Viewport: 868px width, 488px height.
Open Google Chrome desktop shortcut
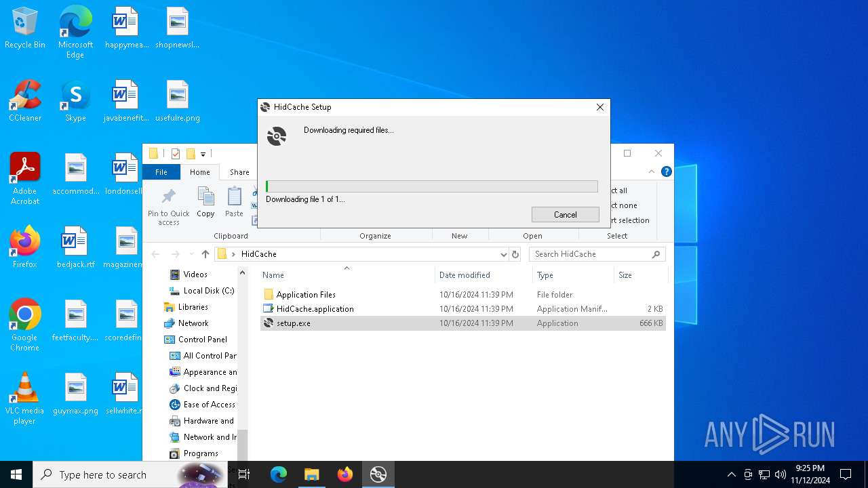click(x=25, y=325)
